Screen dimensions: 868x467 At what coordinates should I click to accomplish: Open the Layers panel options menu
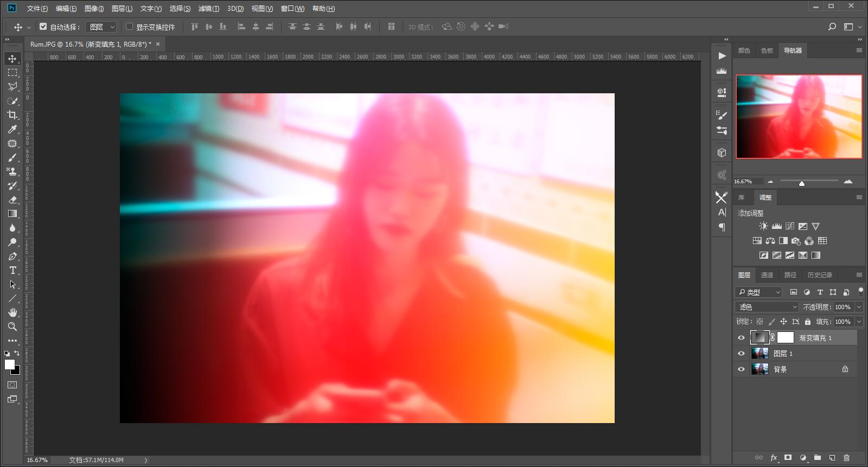coord(859,275)
